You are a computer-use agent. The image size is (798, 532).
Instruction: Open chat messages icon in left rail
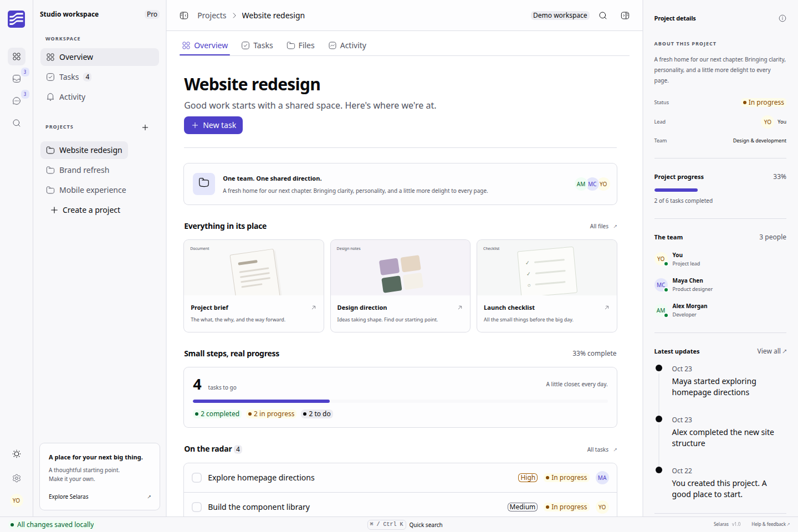click(17, 101)
